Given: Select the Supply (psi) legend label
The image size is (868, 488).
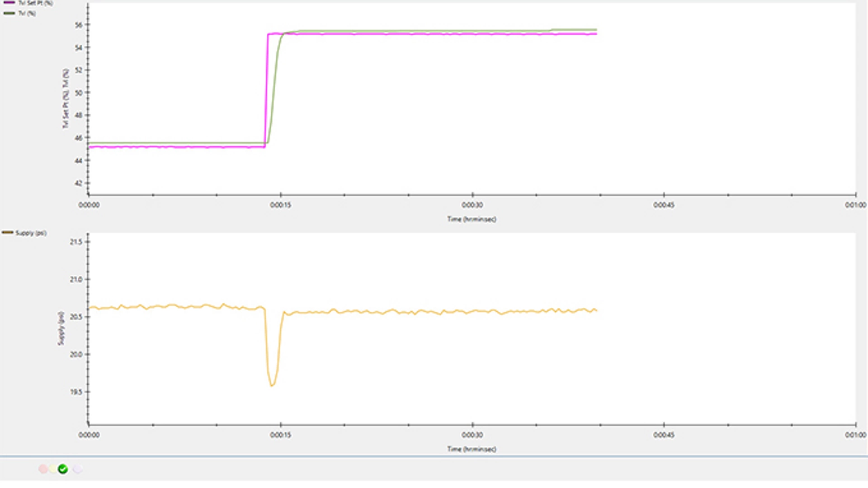Looking at the screenshot, I should click(31, 233).
